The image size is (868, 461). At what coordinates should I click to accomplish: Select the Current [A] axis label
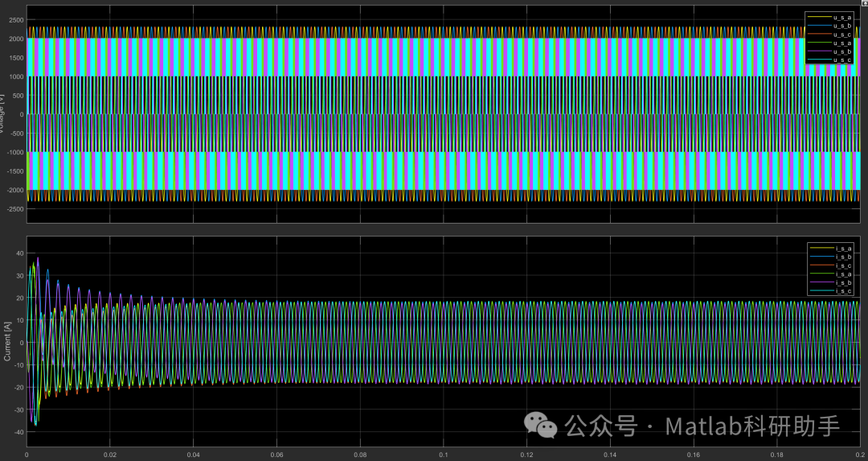click(x=7, y=342)
